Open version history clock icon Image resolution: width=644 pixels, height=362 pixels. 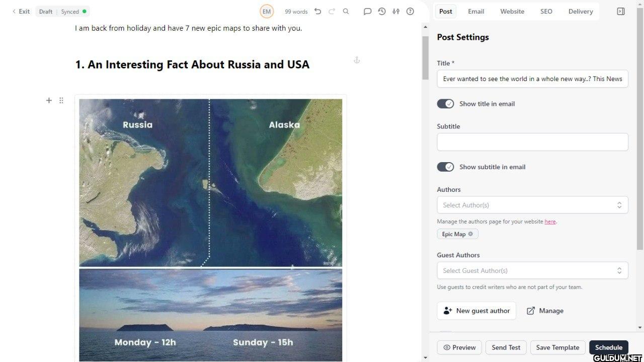(382, 11)
